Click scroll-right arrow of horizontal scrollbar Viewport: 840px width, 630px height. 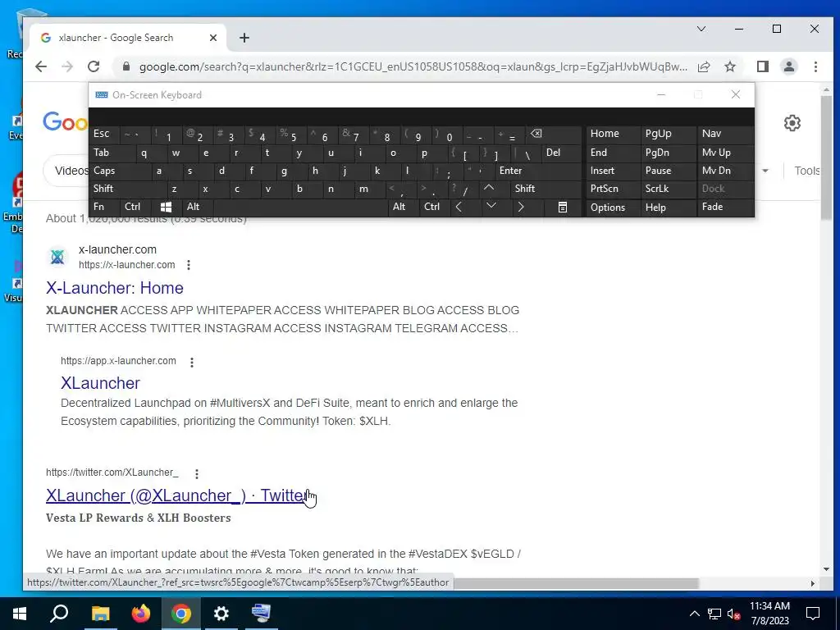tap(813, 583)
